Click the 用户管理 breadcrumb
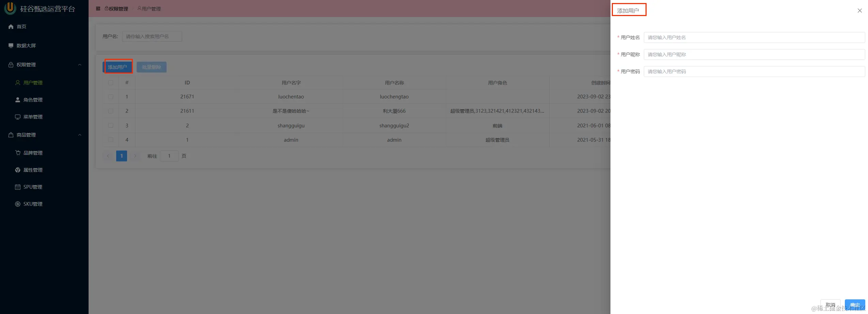 coord(149,9)
